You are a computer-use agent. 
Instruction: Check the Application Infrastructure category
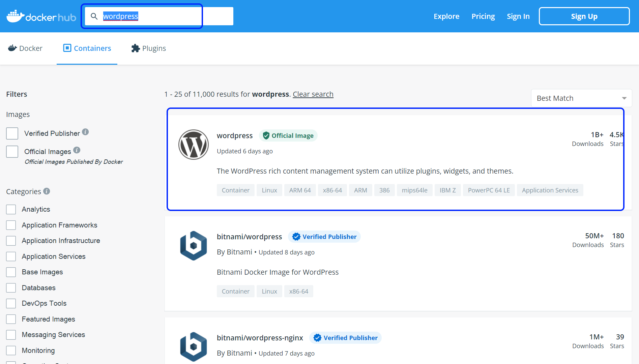pos(11,241)
